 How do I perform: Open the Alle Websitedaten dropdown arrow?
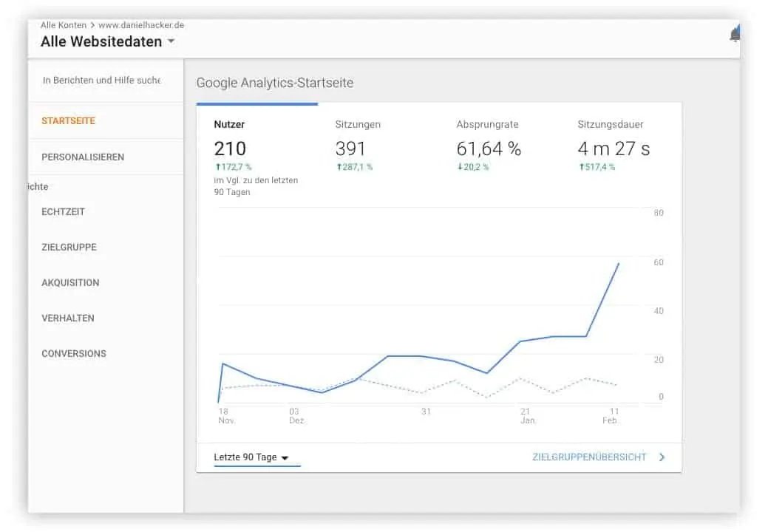point(171,41)
